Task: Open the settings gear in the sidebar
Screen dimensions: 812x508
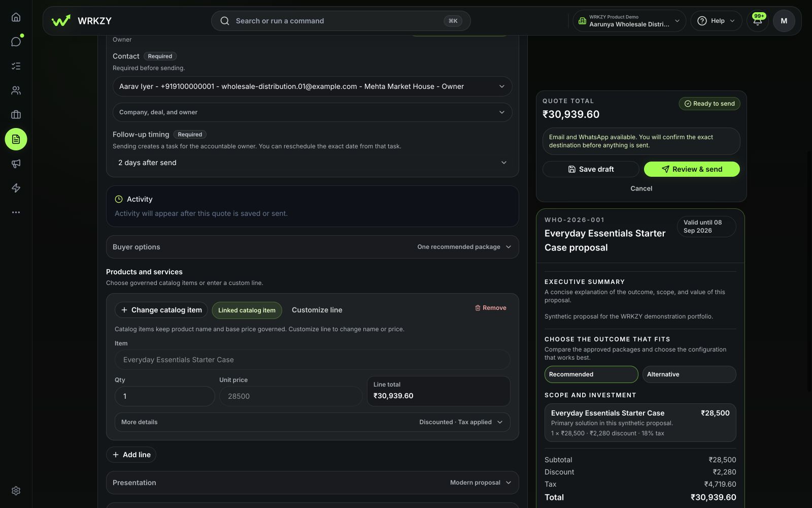Action: 16,491
